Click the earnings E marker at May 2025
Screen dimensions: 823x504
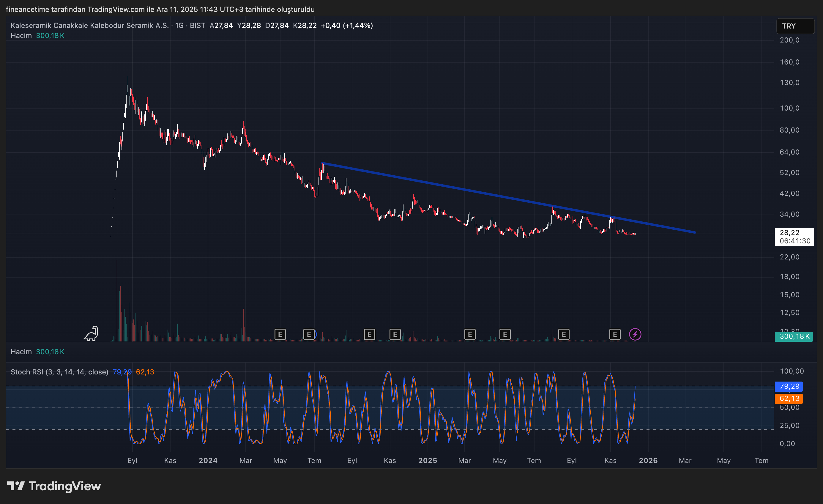[x=505, y=334]
